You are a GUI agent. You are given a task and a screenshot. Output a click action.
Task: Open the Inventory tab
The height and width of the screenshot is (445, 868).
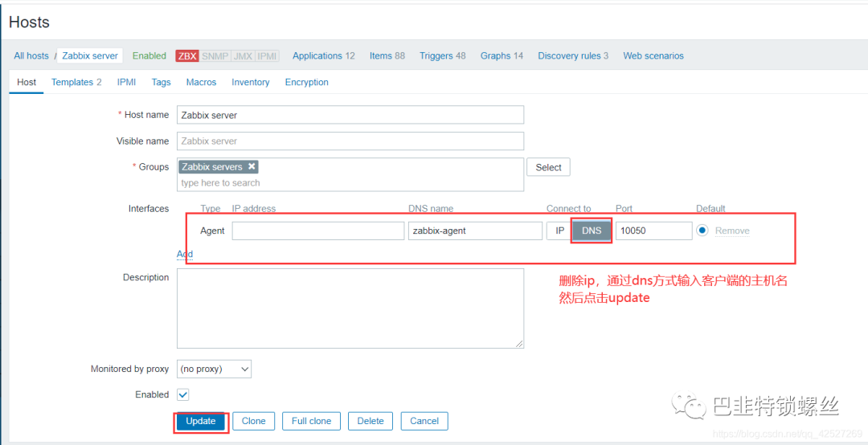click(250, 82)
